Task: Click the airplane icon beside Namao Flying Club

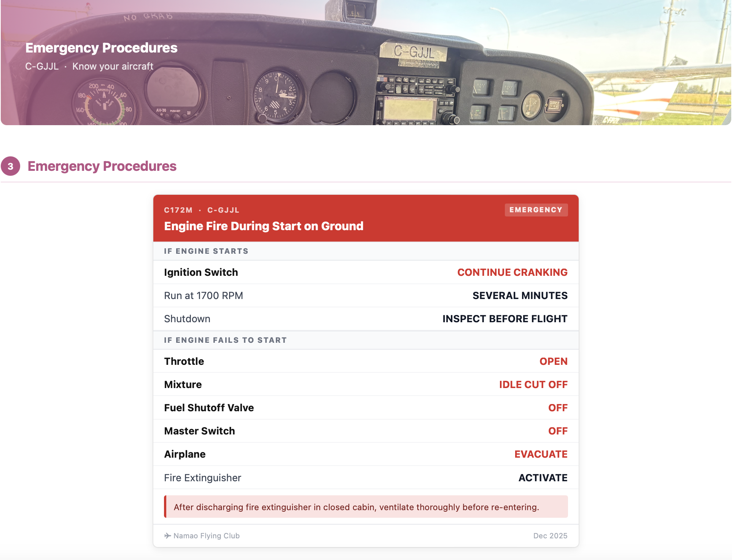Action: (167, 536)
